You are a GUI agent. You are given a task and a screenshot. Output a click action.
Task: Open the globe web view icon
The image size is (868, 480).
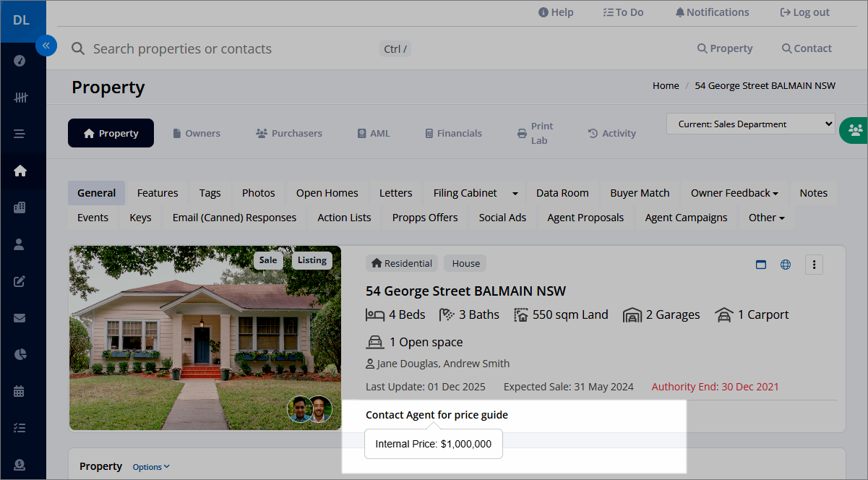tap(786, 265)
